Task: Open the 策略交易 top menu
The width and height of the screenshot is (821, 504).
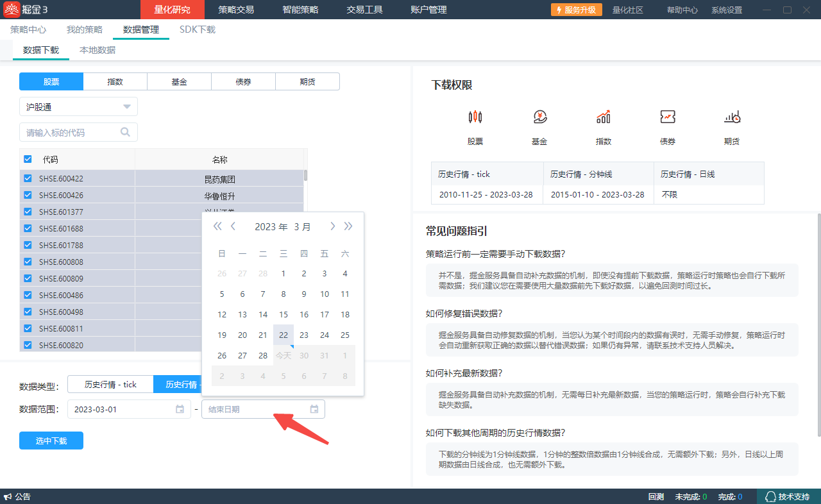Action: click(236, 10)
